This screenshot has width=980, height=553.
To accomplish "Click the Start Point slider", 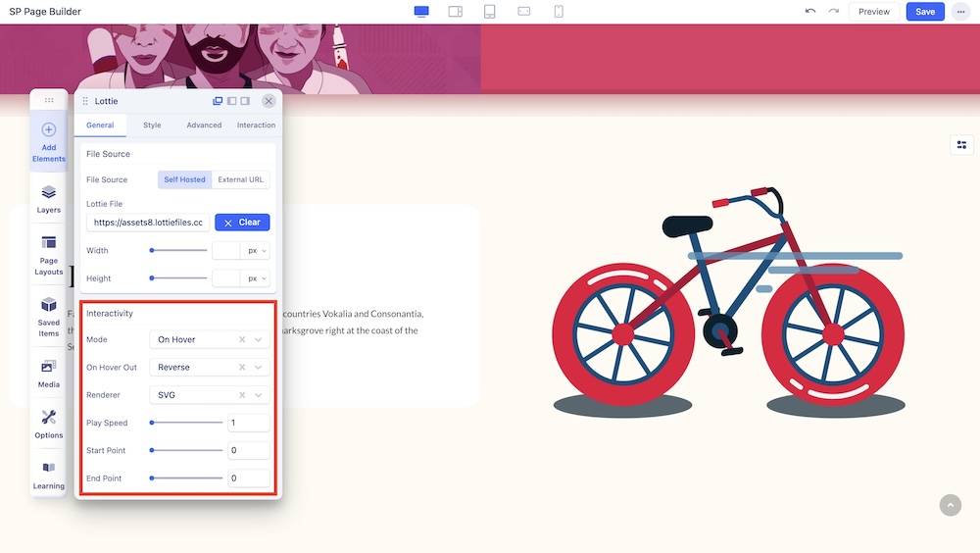I will click(x=186, y=450).
